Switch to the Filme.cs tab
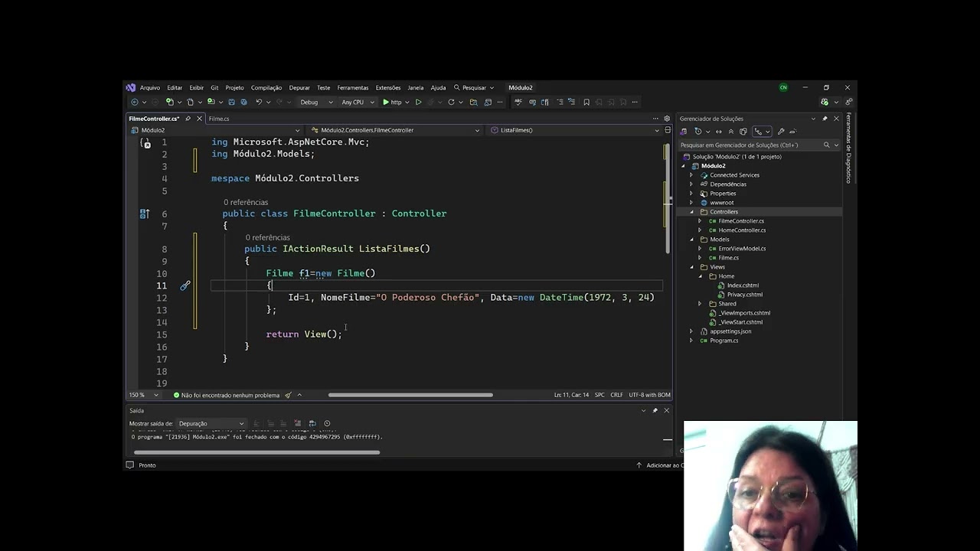Image resolution: width=980 pixels, height=551 pixels. (x=219, y=119)
